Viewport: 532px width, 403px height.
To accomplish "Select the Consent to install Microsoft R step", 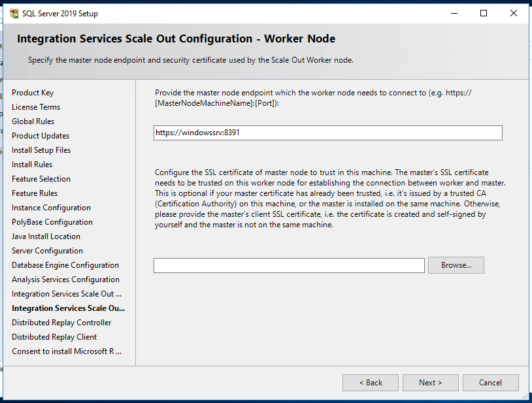I will tap(67, 351).
